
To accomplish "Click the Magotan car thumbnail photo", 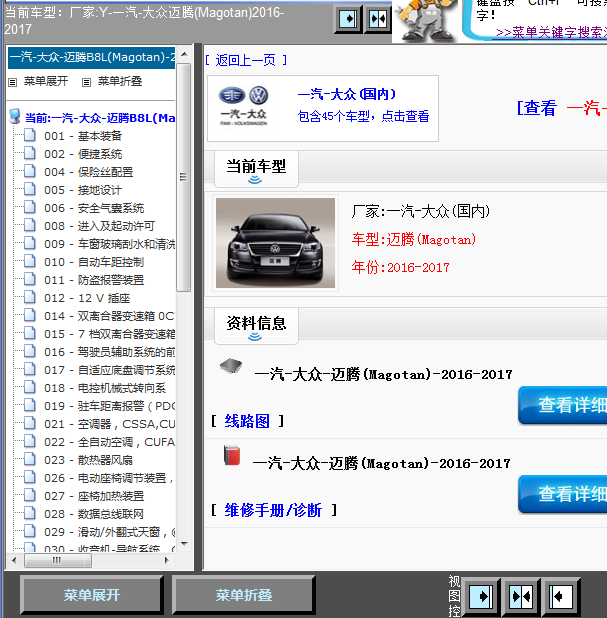I will 275,243.
